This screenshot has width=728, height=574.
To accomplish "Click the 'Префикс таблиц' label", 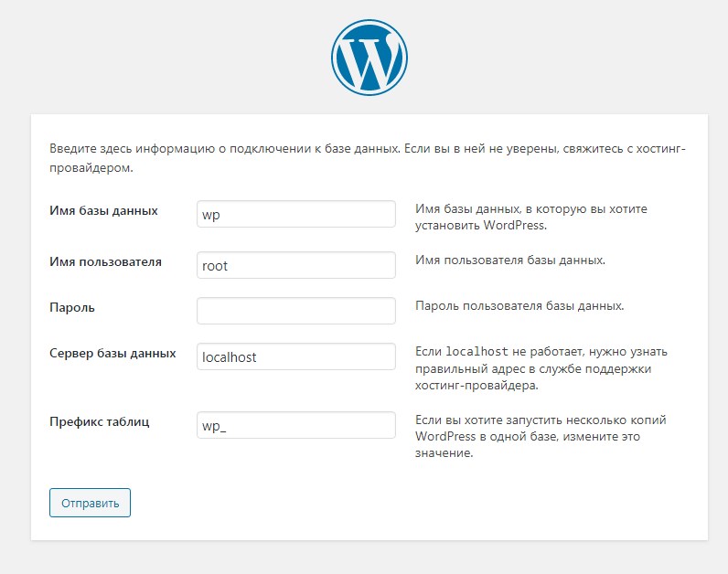I will point(100,422).
